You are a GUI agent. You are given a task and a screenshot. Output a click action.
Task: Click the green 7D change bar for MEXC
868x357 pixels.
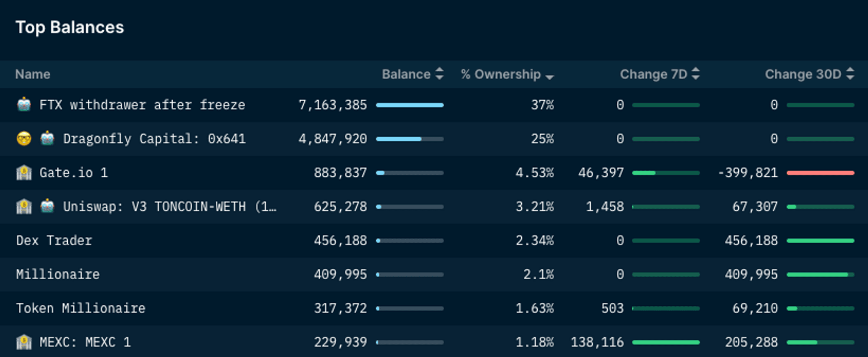coord(666,342)
